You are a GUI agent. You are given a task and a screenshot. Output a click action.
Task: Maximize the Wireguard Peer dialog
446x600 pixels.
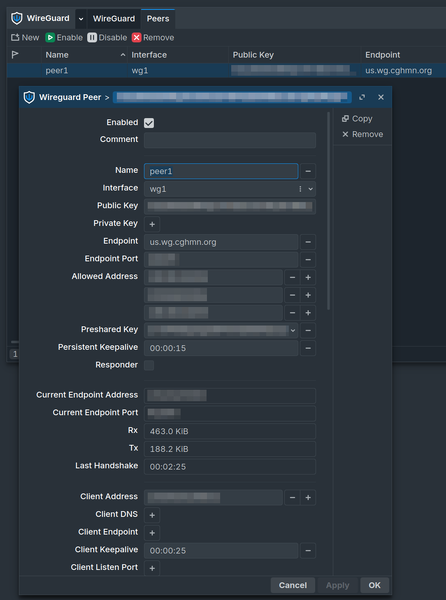pos(362,97)
